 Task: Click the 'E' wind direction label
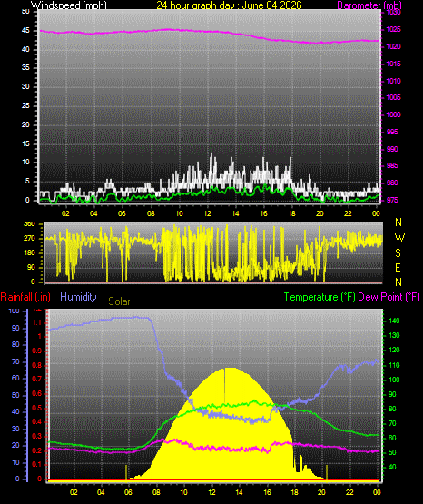click(398, 267)
